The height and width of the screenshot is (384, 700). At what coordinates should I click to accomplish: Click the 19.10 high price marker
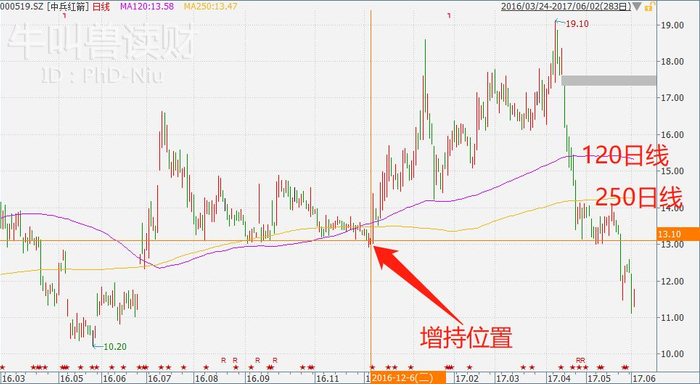(577, 25)
